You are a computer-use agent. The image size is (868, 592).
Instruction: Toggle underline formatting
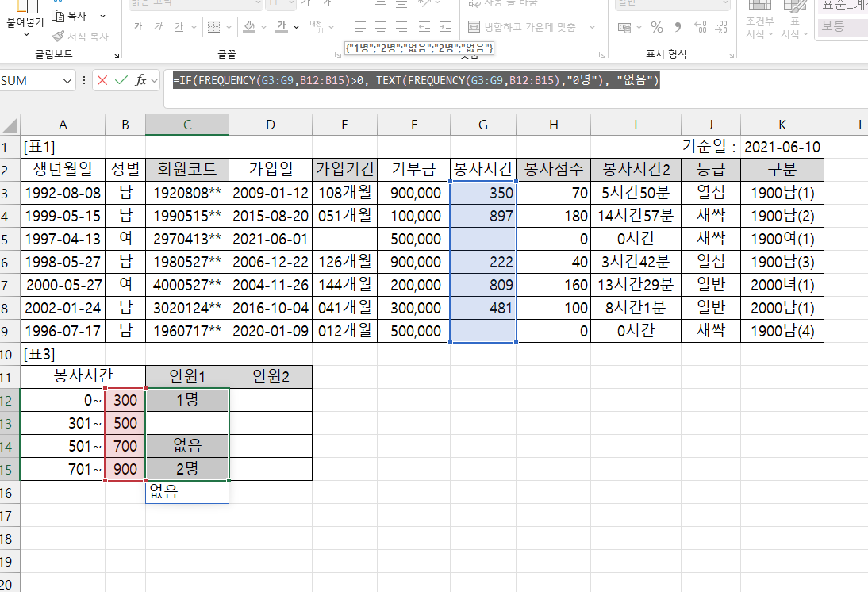pos(179,27)
